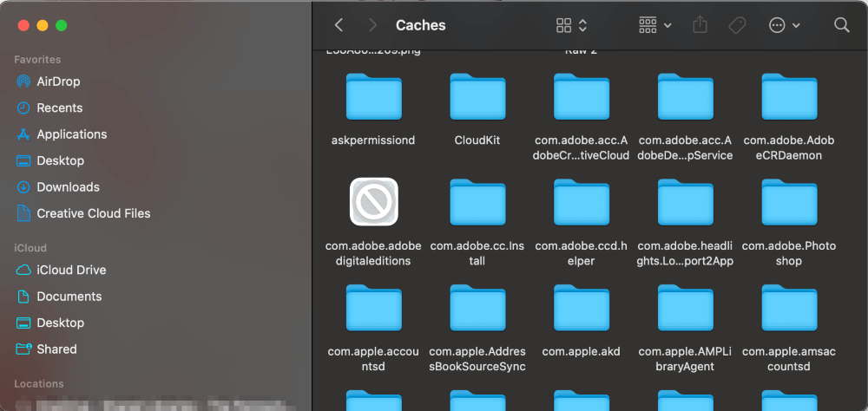Select the CloudKit folder
868x411 pixels.
point(477,97)
